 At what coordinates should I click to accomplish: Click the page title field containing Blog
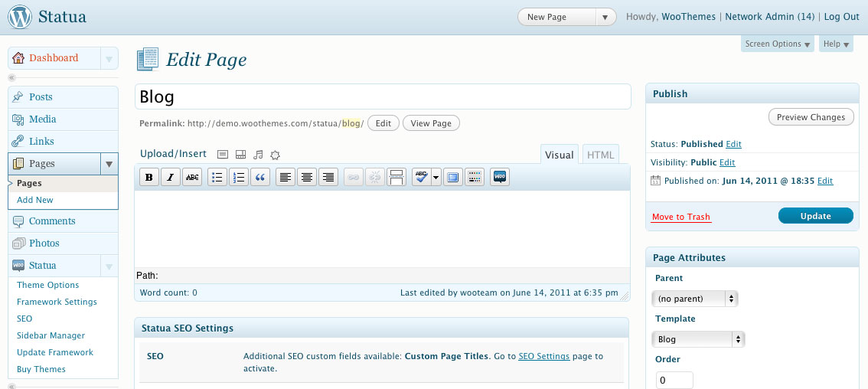[x=383, y=96]
